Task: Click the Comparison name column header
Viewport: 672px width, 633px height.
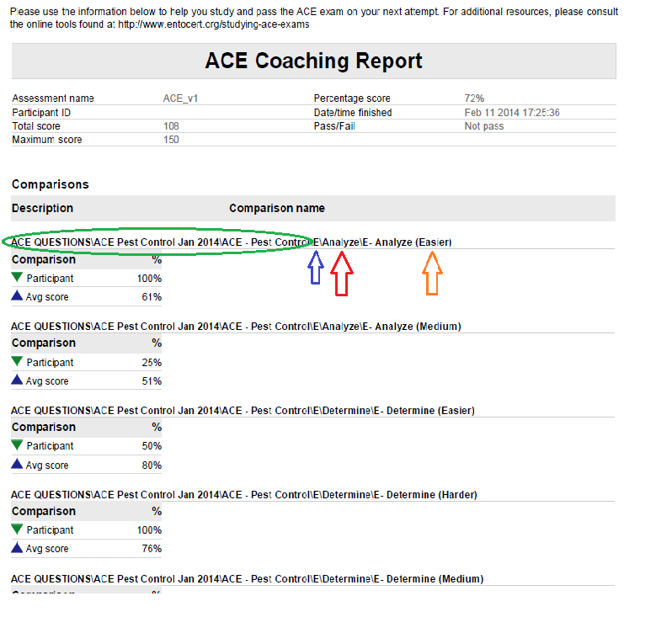Action: [x=276, y=208]
